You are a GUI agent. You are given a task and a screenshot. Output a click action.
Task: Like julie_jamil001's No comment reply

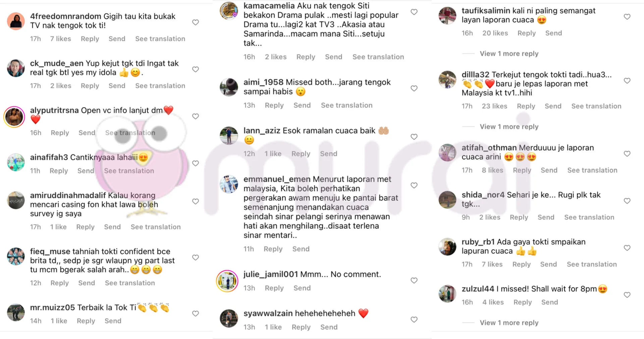click(x=414, y=281)
